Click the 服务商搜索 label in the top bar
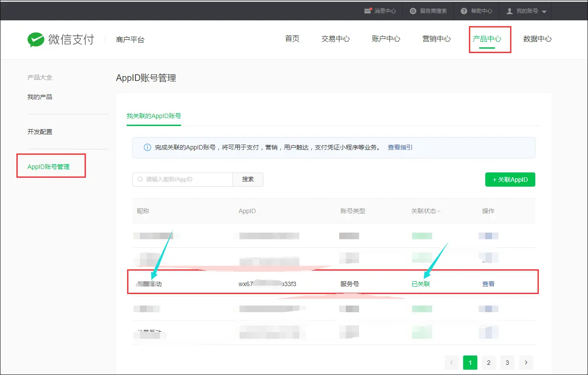This screenshot has height=375, width=588. pos(433,11)
